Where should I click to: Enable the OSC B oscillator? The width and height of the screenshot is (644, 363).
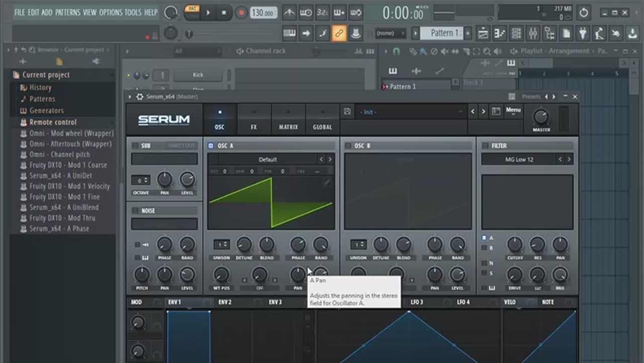pos(348,146)
